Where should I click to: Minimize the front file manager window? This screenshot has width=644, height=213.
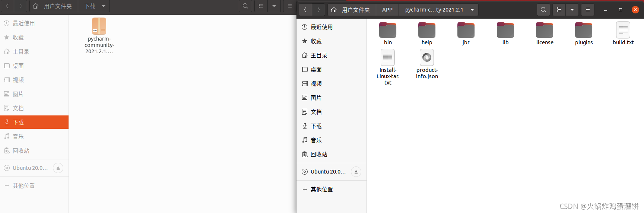(x=606, y=10)
